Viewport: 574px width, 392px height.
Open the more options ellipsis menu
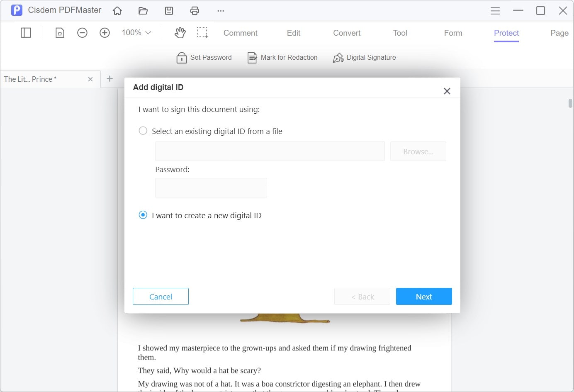[x=221, y=10]
